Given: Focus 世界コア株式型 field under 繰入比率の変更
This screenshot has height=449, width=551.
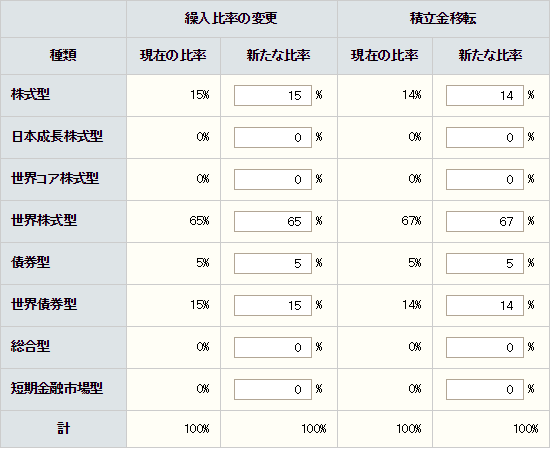Looking at the screenshot, I should [x=273, y=179].
